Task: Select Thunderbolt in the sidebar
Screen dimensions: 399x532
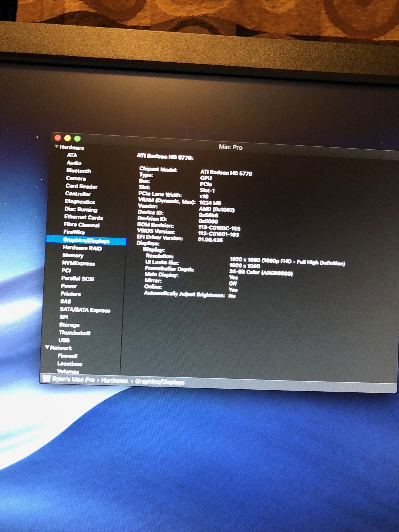Action: pos(75,333)
